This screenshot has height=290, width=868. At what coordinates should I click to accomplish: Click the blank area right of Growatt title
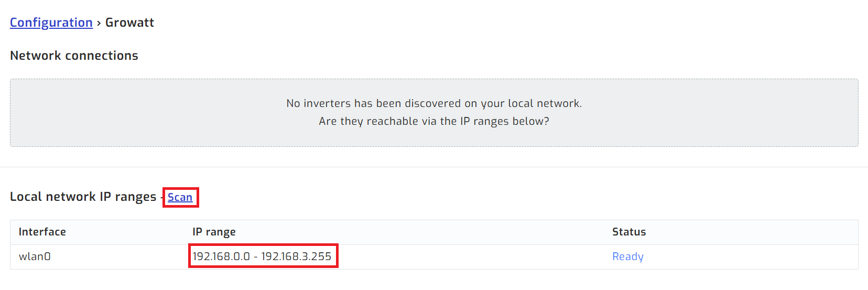click(x=419, y=23)
